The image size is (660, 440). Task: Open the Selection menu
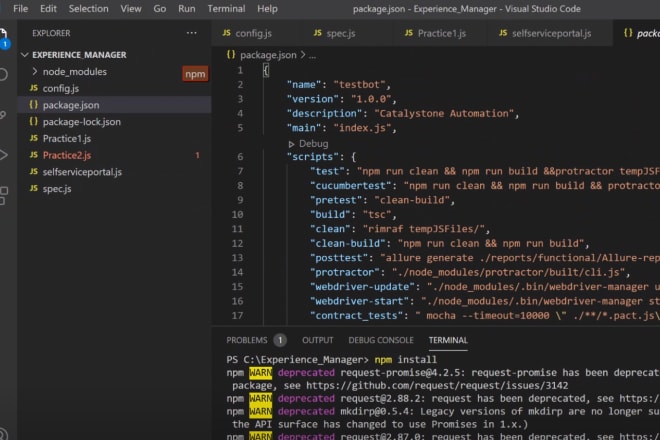click(x=88, y=8)
